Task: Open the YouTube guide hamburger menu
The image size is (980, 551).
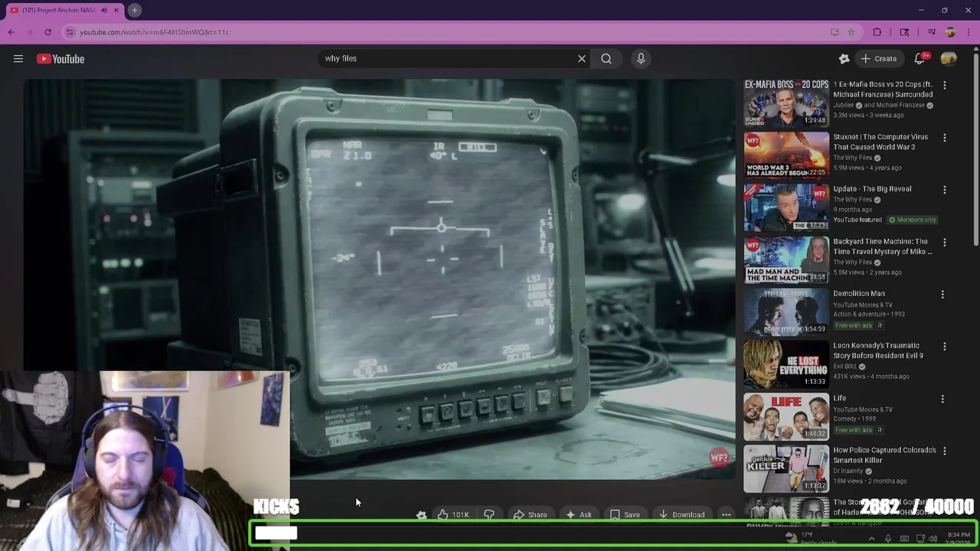Action: 18,59
